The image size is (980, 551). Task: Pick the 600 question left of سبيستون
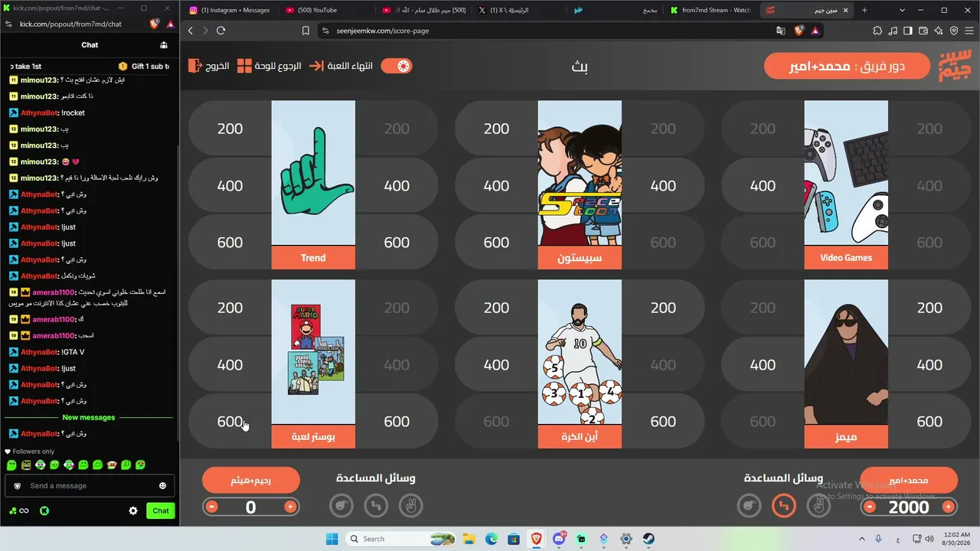pyautogui.click(x=496, y=243)
